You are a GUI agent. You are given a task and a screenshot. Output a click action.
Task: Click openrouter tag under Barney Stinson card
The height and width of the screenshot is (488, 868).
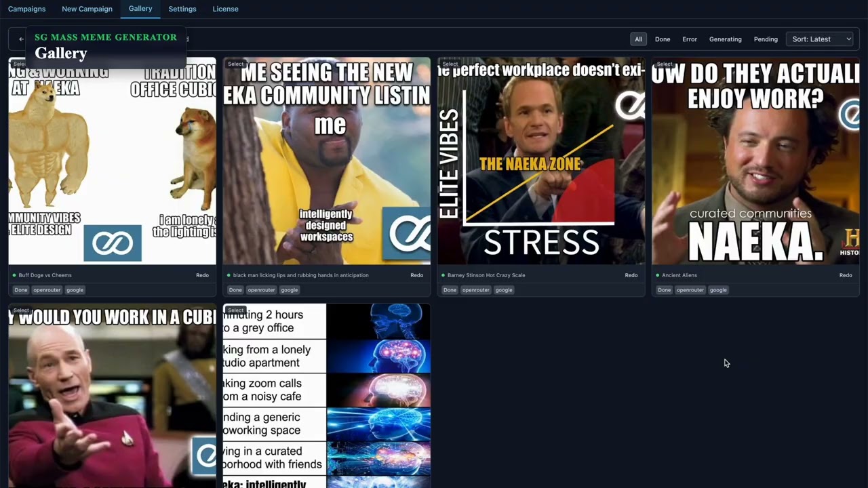point(476,290)
